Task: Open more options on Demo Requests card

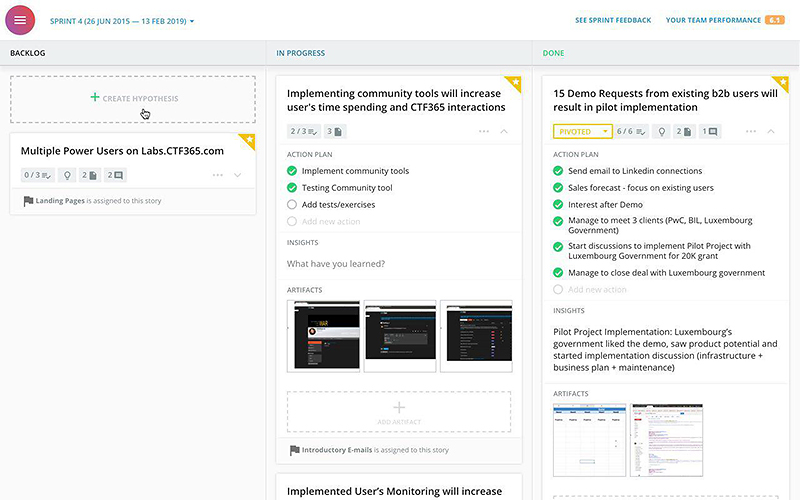Action: (751, 132)
